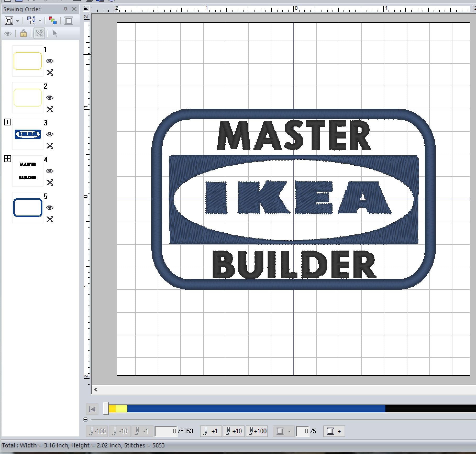Screen dimensions: 476x454
Task: Jump to start of stitch simulation
Action: pos(92,409)
